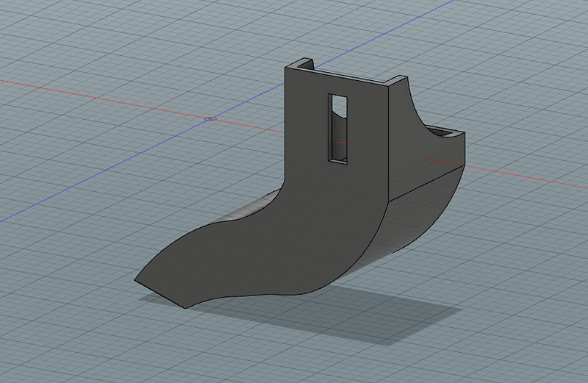Viewport: 588px width, 383px height.
Task: Select the origin point marker on the grid
Action: coord(211,118)
